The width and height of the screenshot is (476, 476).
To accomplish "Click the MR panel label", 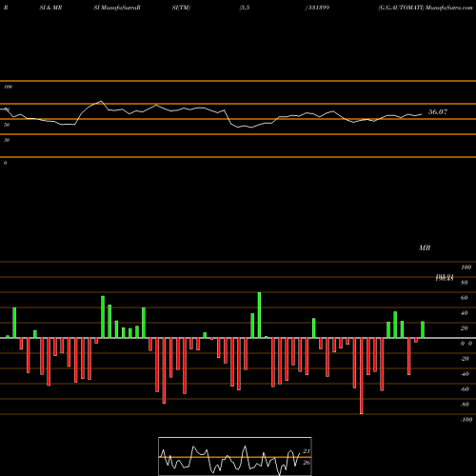I will pyautogui.click(x=425, y=248).
